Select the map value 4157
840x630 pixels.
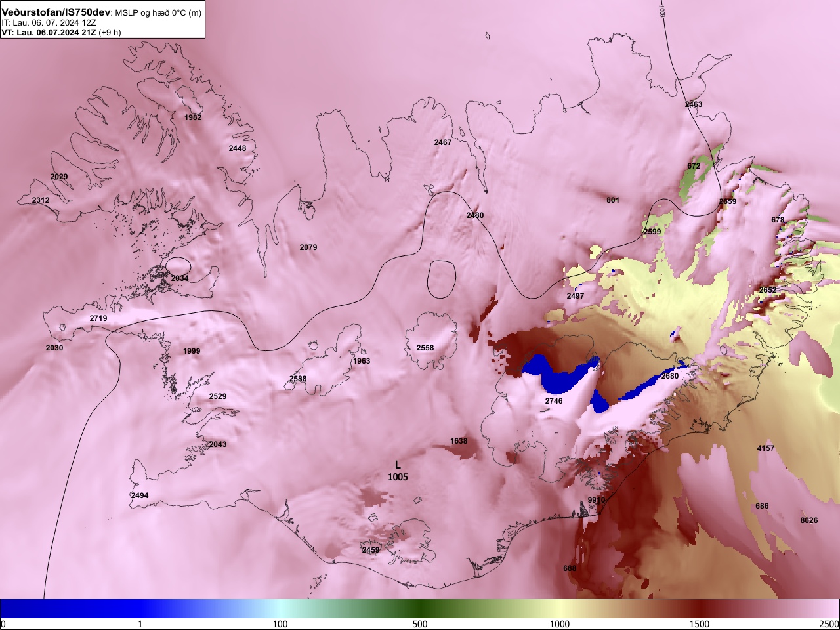766,448
